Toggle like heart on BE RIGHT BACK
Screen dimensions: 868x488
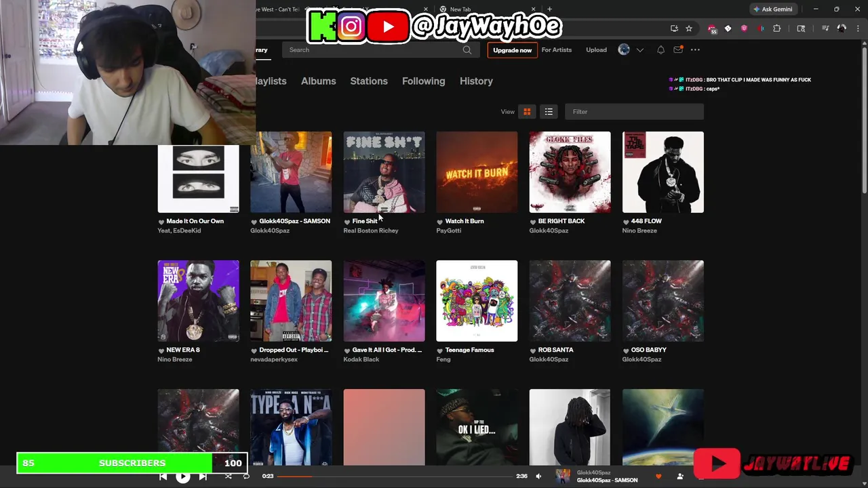click(533, 222)
